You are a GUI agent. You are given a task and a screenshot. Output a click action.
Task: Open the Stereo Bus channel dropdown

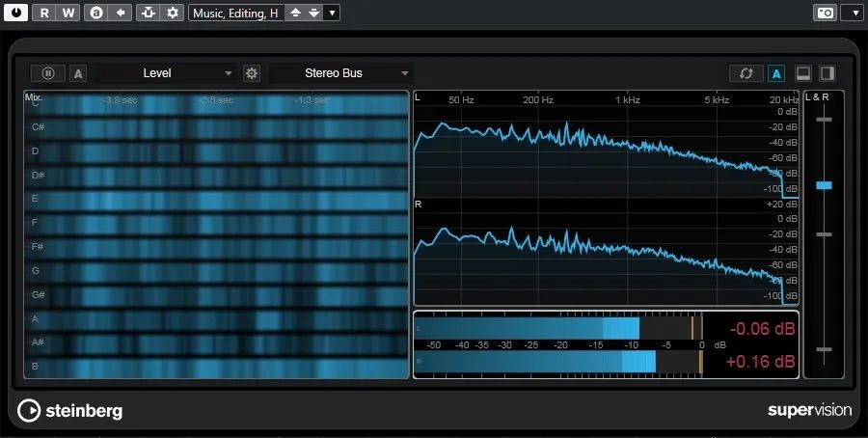(x=341, y=73)
